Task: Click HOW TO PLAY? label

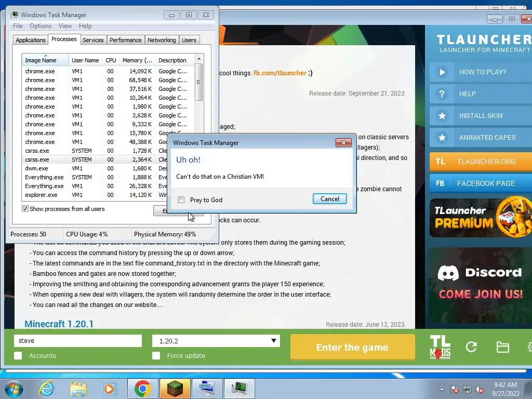Action: point(483,72)
